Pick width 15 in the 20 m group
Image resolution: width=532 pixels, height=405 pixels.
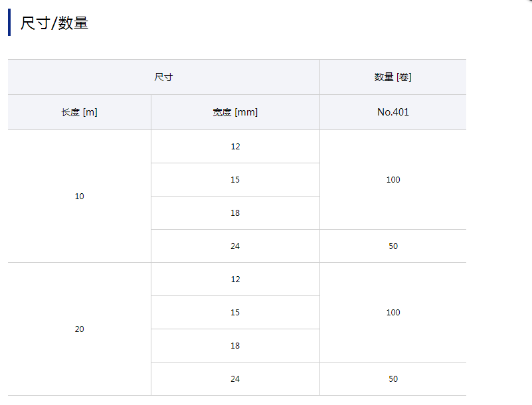click(235, 313)
